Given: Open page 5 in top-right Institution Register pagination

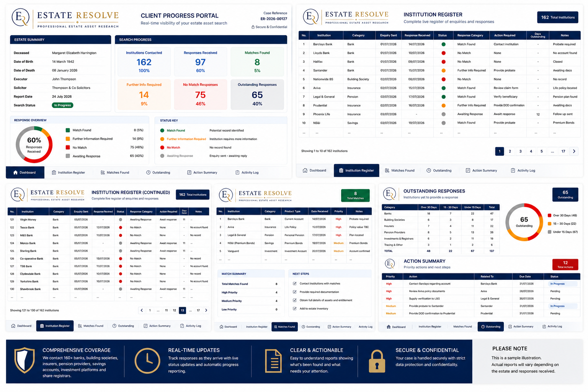Looking at the screenshot, I should [x=542, y=151].
